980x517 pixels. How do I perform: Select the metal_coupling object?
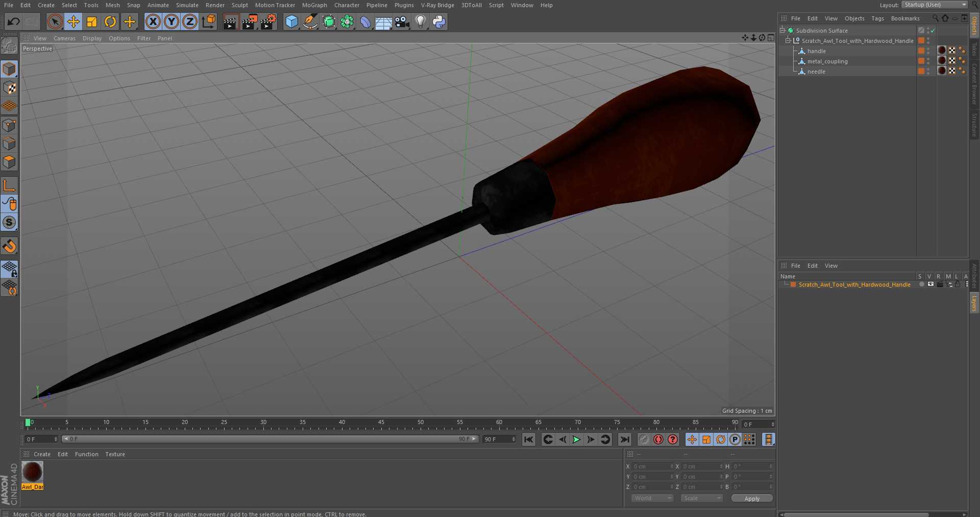click(827, 61)
